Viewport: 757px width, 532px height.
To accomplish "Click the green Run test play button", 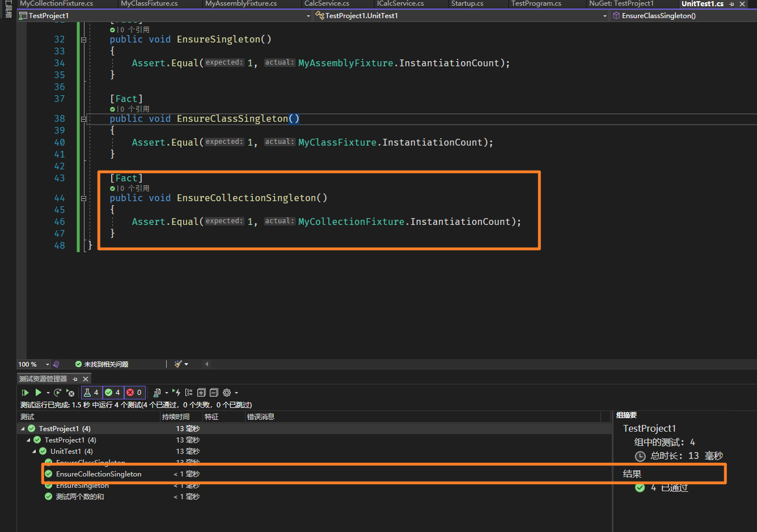I will point(38,393).
